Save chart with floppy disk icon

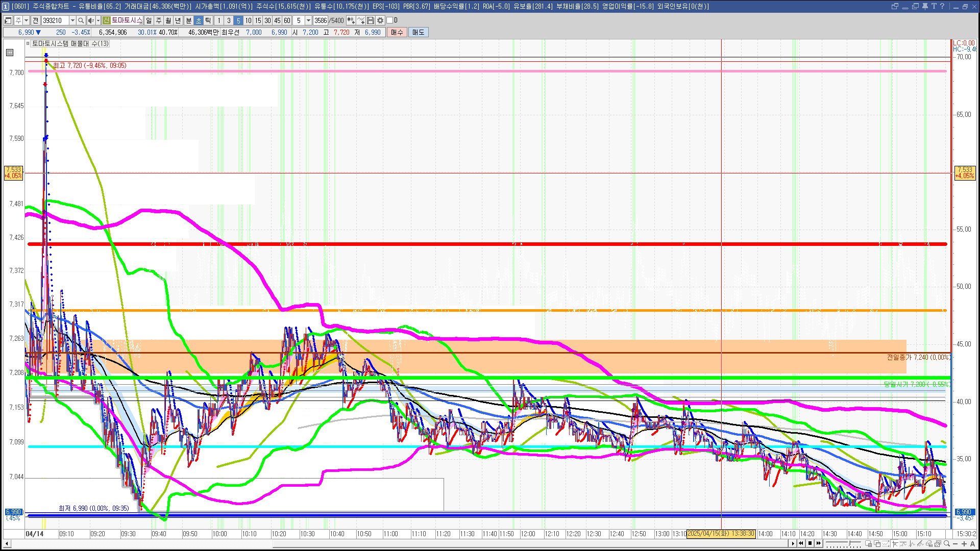(x=371, y=20)
